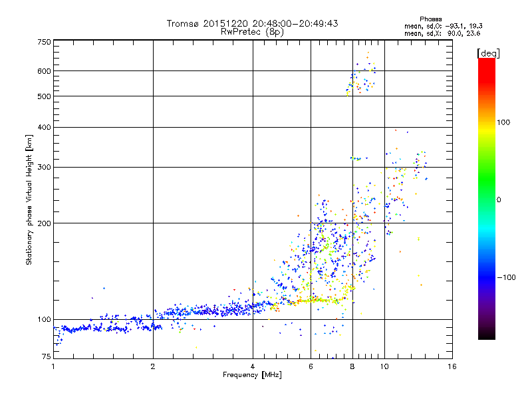Click the 'RwPretec (8p)' subtitle
The height and width of the screenshot is (399, 532).
pyautogui.click(x=252, y=32)
